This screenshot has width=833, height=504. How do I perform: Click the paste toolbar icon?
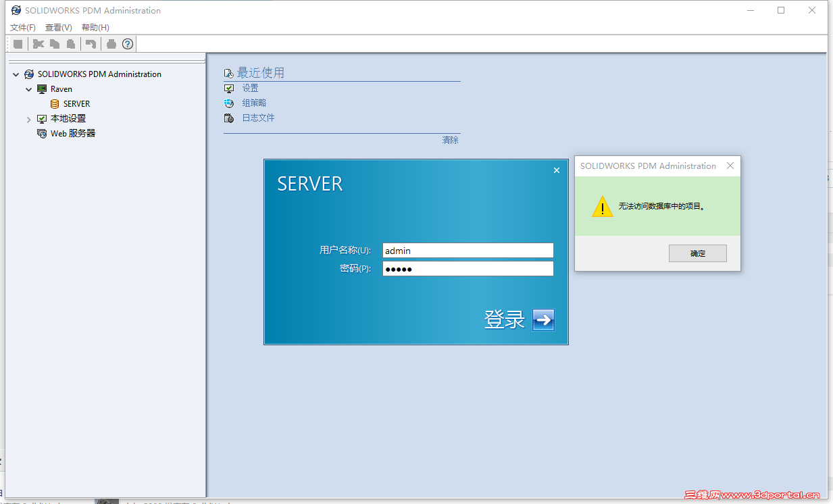[x=71, y=44]
